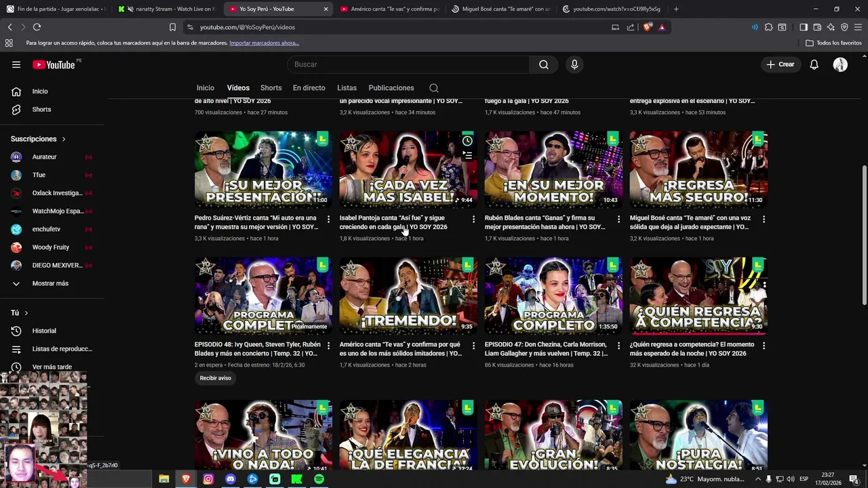Screen dimensions: 868x488
Task: Open ¡EN SU MEJOR MOMENTO! thumbnail
Action: [x=553, y=169]
